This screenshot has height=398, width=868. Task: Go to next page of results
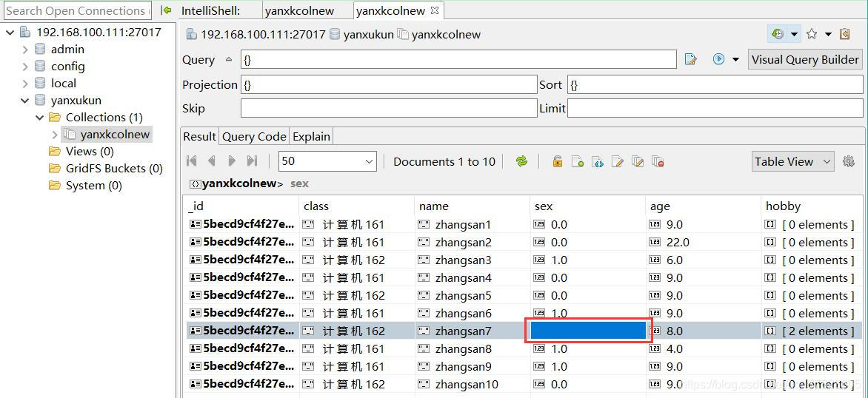(231, 161)
